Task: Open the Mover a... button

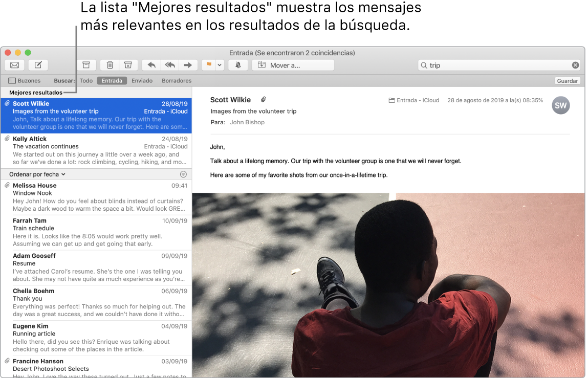Action: tap(293, 65)
